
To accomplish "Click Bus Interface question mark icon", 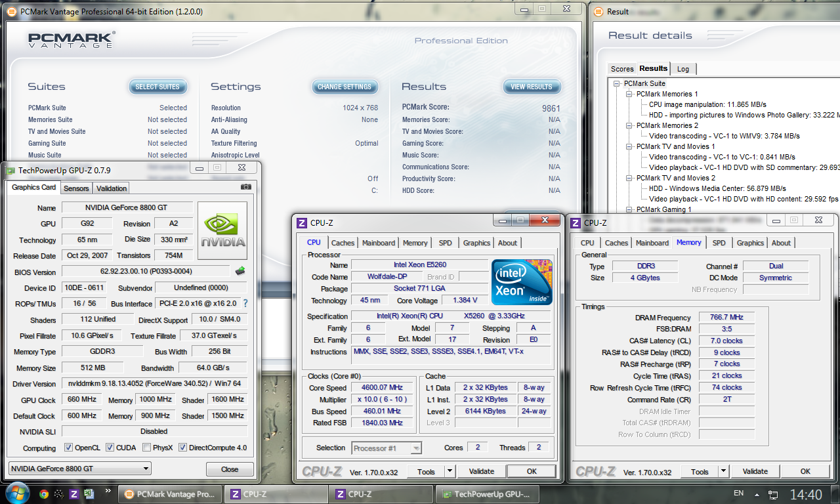I will coord(245,303).
